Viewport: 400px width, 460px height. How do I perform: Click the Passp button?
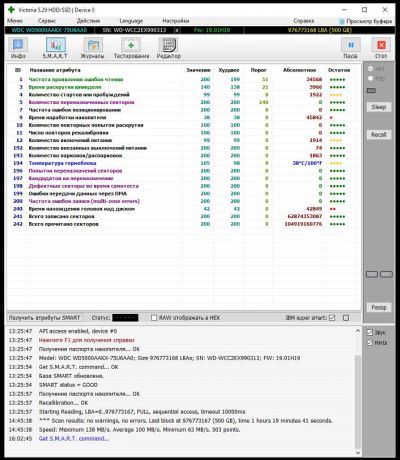[x=379, y=307]
